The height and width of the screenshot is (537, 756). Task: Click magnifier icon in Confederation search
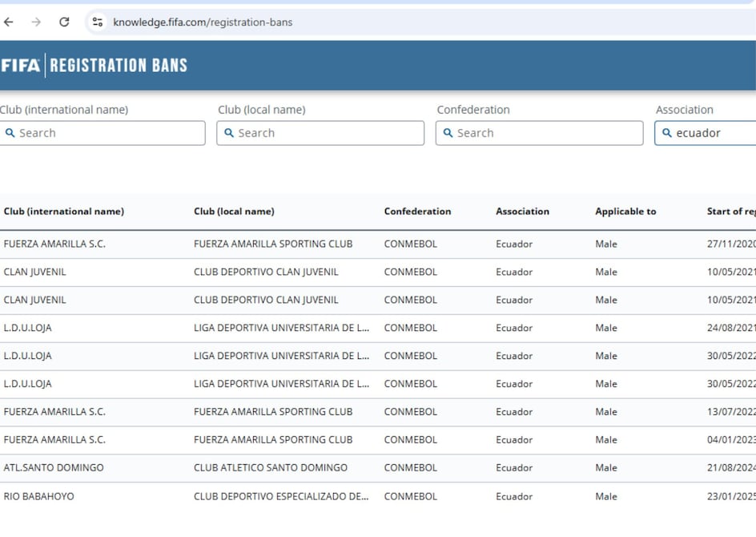[448, 133]
